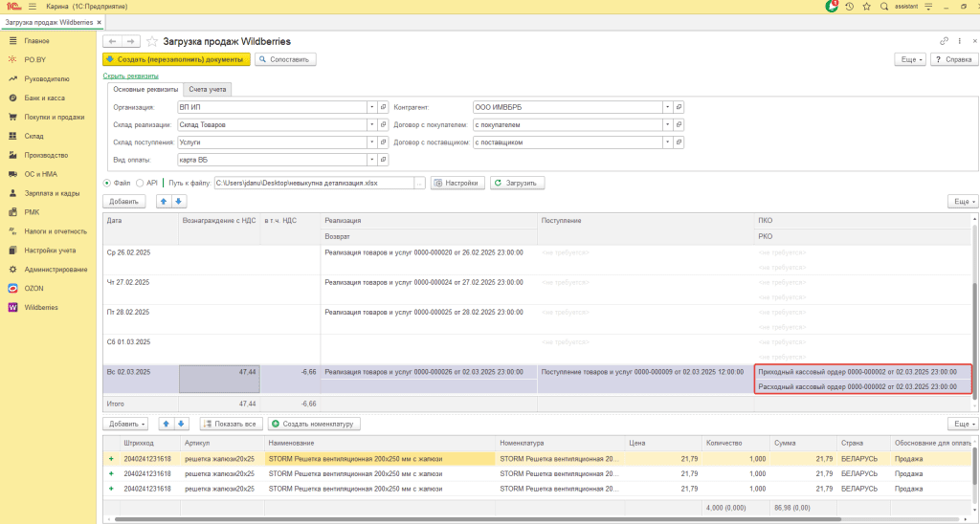Click the file path input field
980x524 pixels.
(x=314, y=183)
